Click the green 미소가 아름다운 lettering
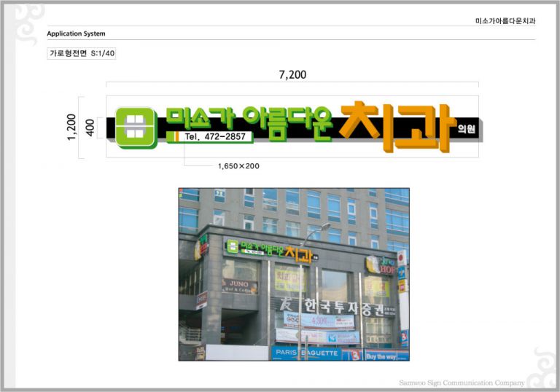Image resolution: width=560 pixels, height=392 pixels. pyautogui.click(x=249, y=119)
